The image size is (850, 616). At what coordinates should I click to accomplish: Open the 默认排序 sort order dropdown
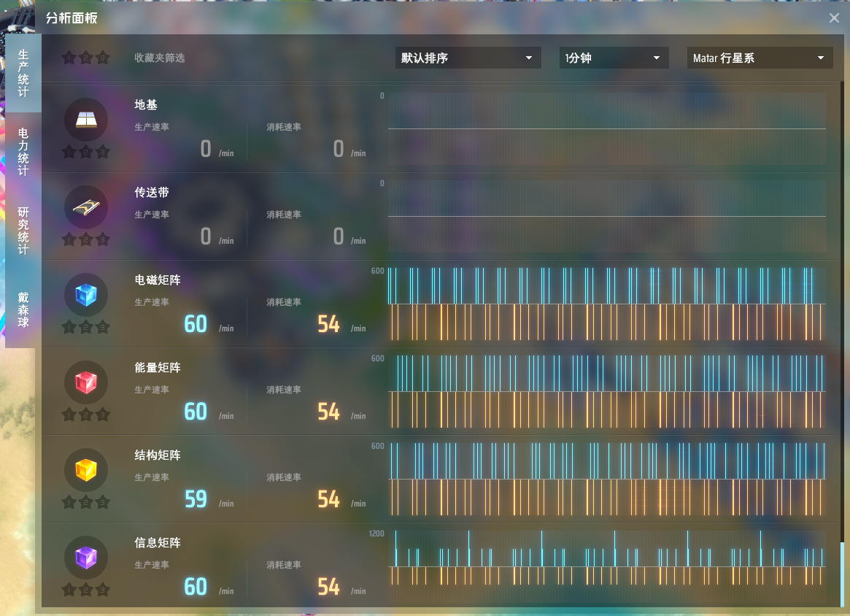(468, 58)
